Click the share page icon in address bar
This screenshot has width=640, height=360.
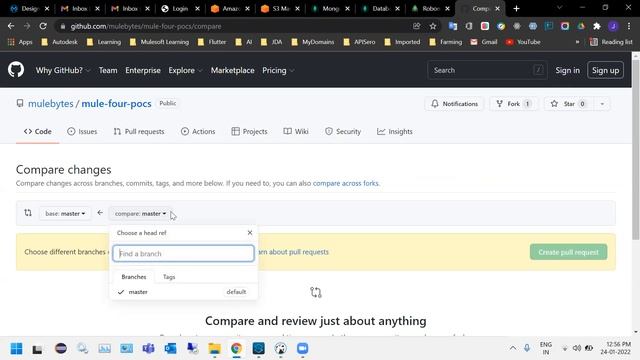click(x=416, y=26)
